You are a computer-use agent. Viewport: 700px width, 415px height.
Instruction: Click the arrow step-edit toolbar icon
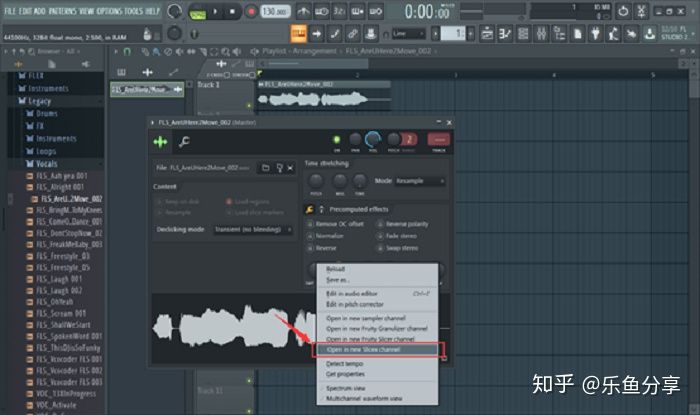point(317,33)
